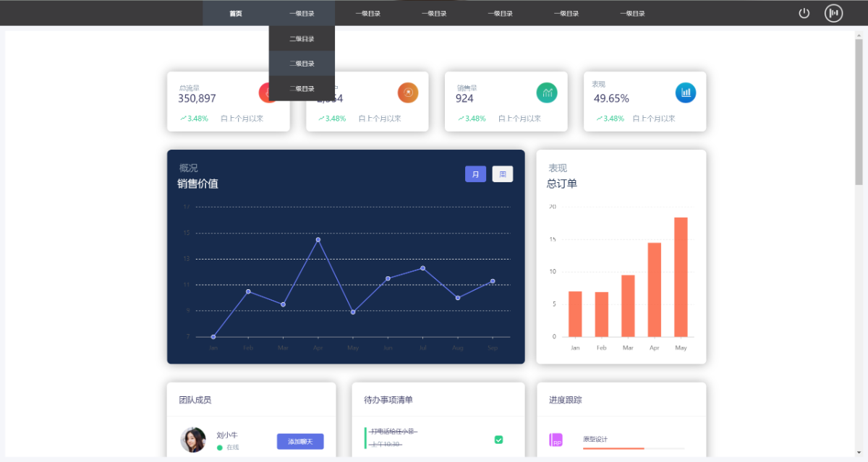Click the circled audio bars icon
The width and height of the screenshot is (868, 462).
click(833, 13)
